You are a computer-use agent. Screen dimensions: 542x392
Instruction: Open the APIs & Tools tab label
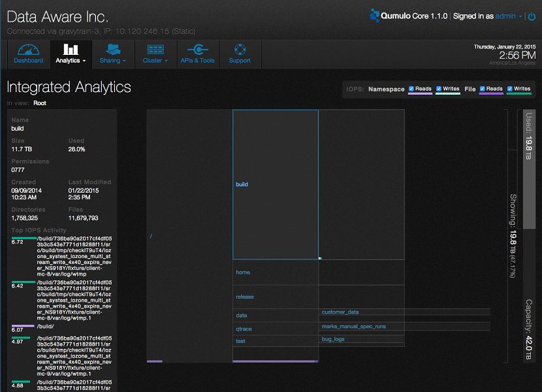point(197,61)
